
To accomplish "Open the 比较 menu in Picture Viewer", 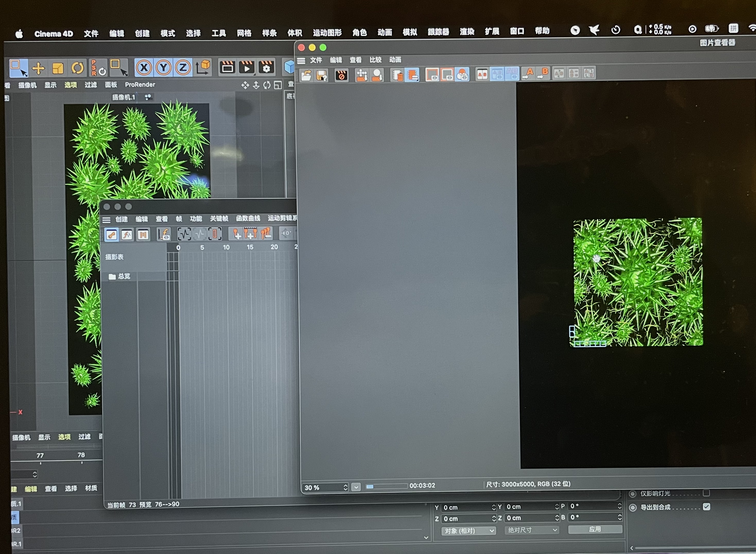I will click(x=376, y=60).
